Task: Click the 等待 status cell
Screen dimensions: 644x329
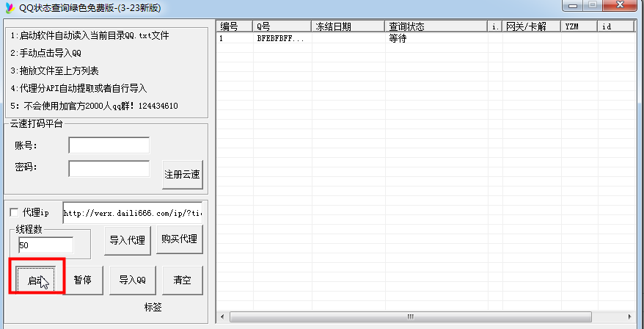Action: [x=398, y=39]
